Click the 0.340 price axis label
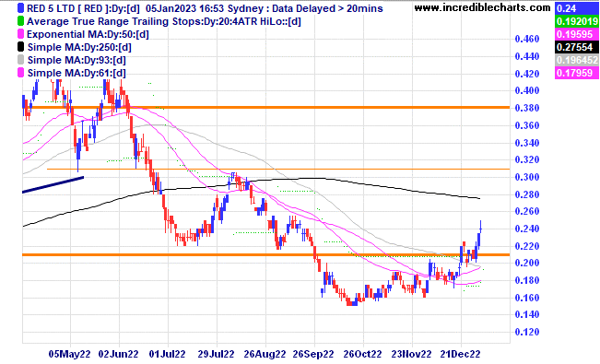The image size is (600, 364). coord(527,143)
